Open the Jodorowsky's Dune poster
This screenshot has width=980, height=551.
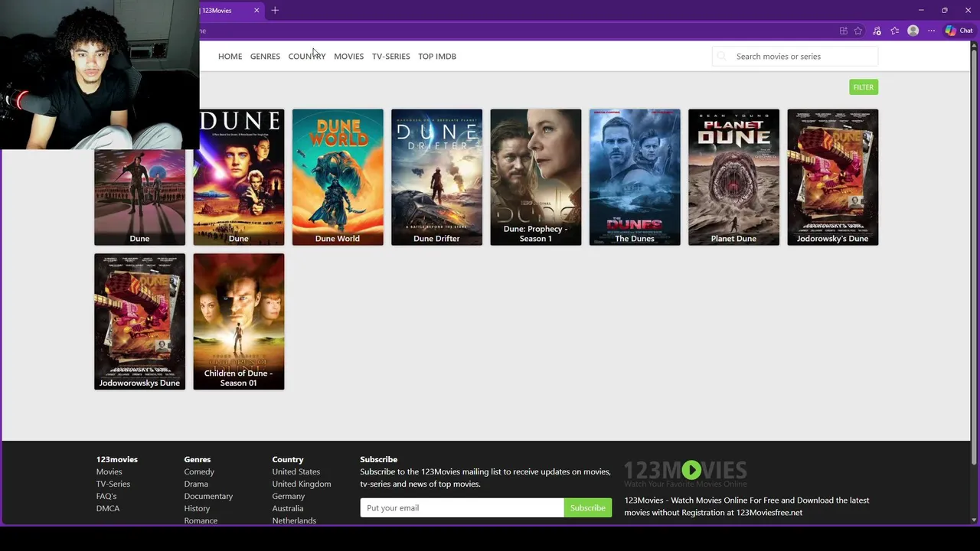click(x=832, y=177)
